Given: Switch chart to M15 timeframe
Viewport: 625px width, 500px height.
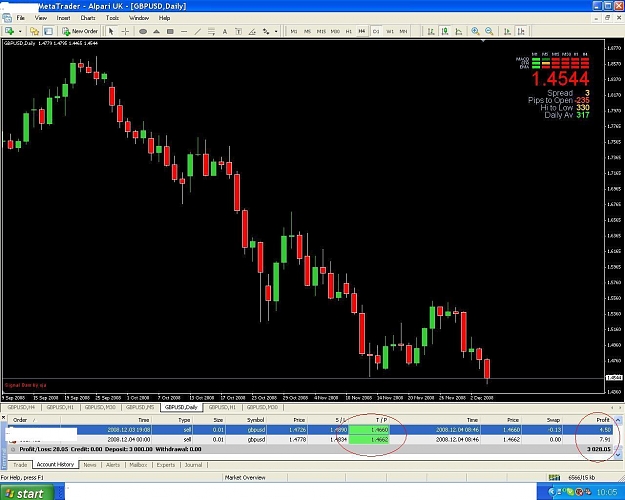Looking at the screenshot, I should (321, 31).
